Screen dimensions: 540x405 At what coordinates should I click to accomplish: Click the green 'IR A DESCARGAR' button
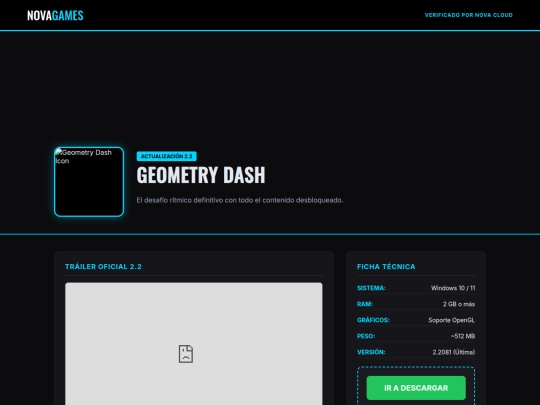click(x=416, y=388)
